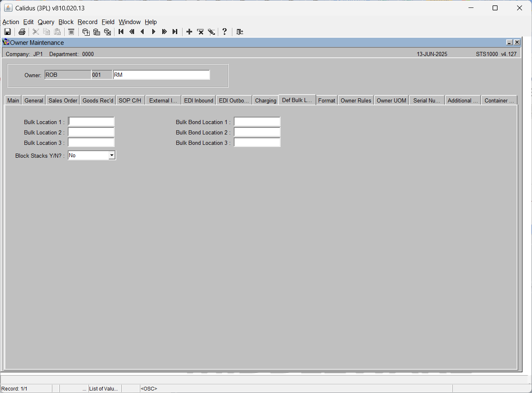Insert new record plus icon
This screenshot has height=393, width=532.
[x=189, y=32]
